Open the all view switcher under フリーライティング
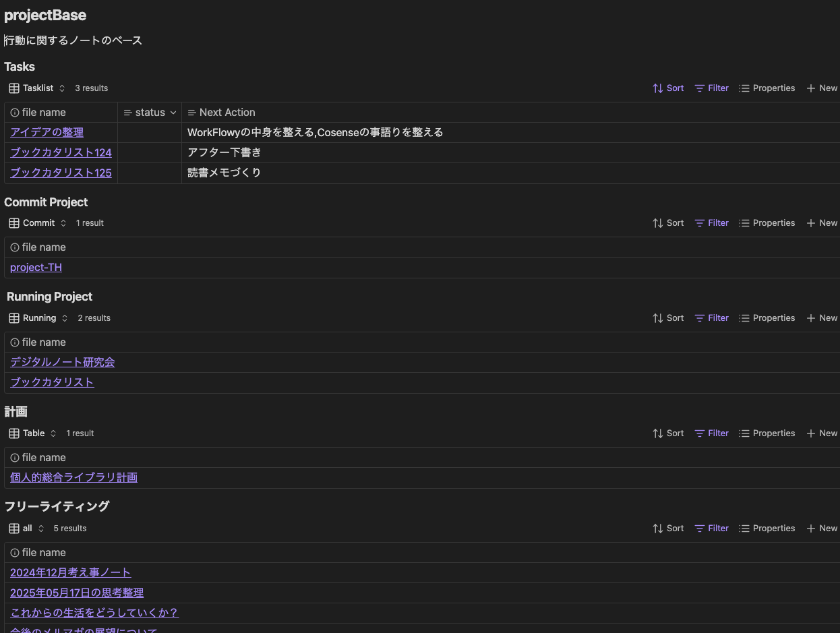 tap(26, 529)
